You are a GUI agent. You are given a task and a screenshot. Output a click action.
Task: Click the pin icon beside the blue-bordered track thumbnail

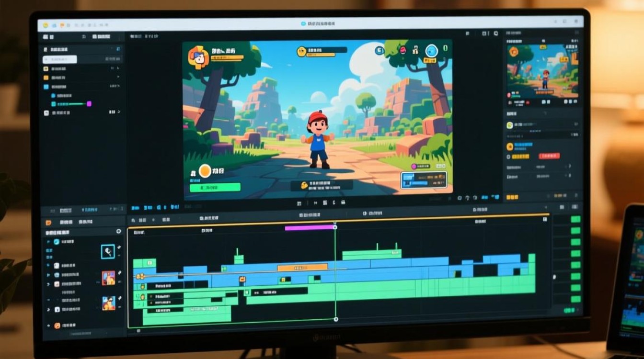[119, 247]
